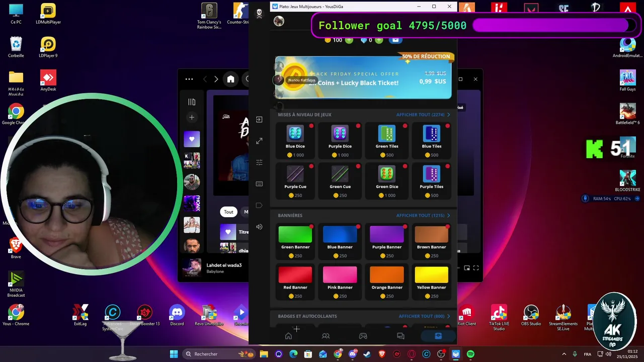The height and width of the screenshot is (362, 644).
Task: Toggle fullscreen icon in music app bottom right
Action: [x=476, y=268]
